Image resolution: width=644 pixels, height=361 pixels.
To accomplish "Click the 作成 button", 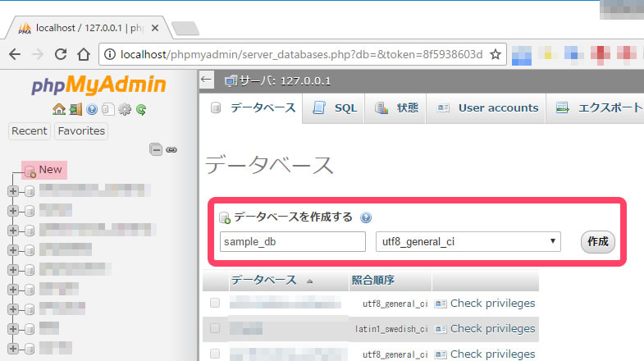I will [597, 241].
